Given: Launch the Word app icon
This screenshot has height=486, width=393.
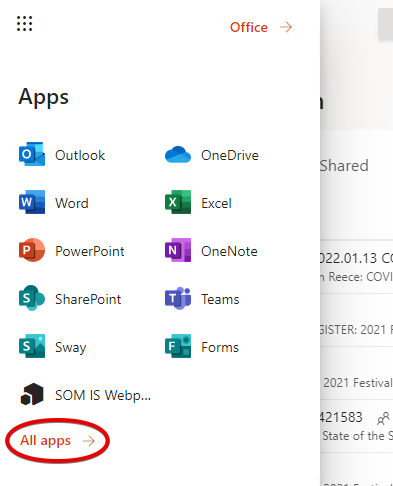Looking at the screenshot, I should click(x=32, y=202).
